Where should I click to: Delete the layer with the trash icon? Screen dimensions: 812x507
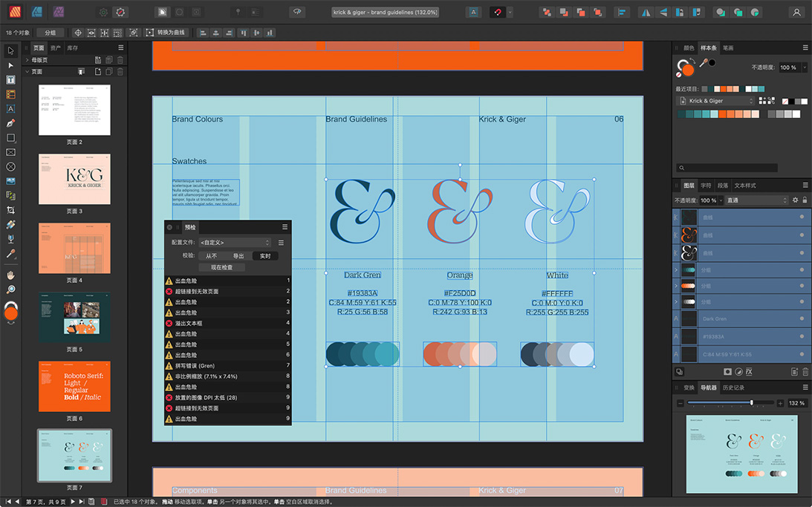coord(805,372)
